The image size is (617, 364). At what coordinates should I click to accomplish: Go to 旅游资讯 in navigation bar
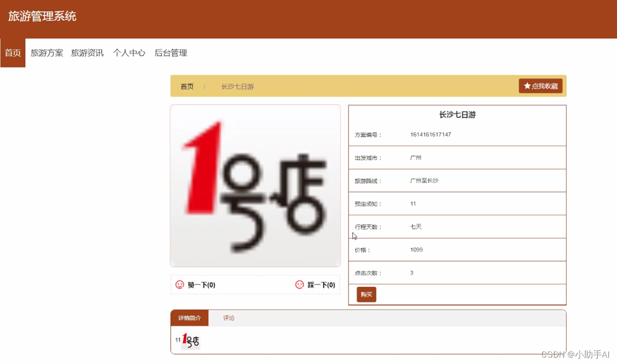(87, 53)
